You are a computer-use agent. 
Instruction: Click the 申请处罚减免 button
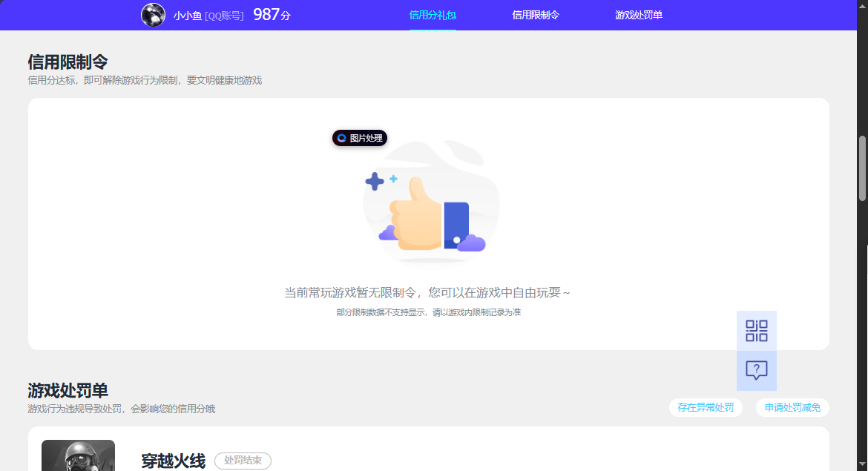point(793,407)
